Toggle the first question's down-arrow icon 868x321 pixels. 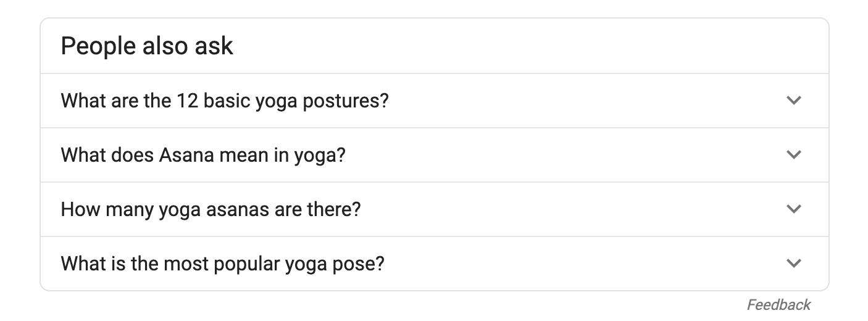[794, 100]
